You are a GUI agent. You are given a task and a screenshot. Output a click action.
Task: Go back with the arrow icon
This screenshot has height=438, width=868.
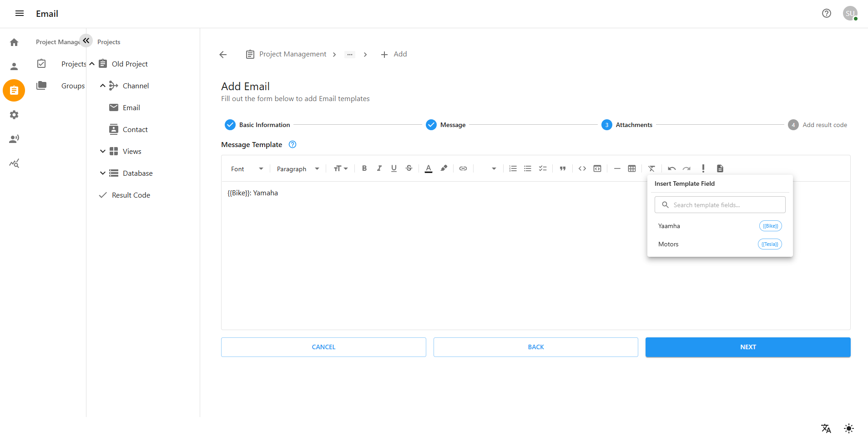[223, 55]
